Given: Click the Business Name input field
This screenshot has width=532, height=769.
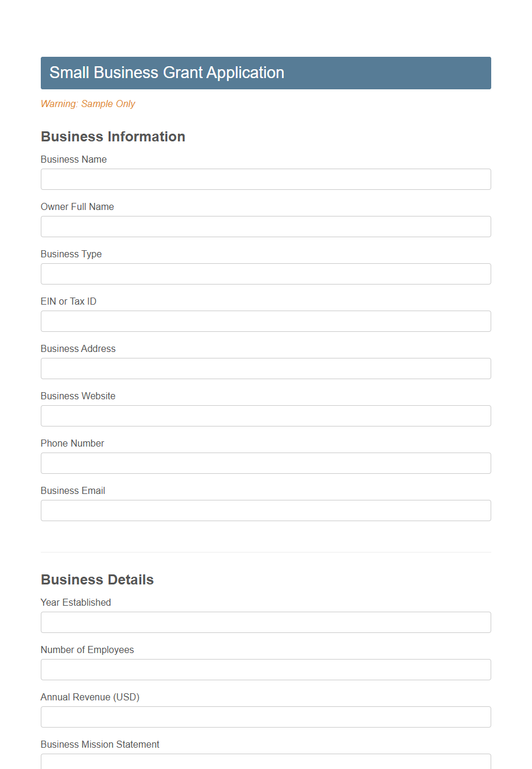Looking at the screenshot, I should tap(265, 179).
